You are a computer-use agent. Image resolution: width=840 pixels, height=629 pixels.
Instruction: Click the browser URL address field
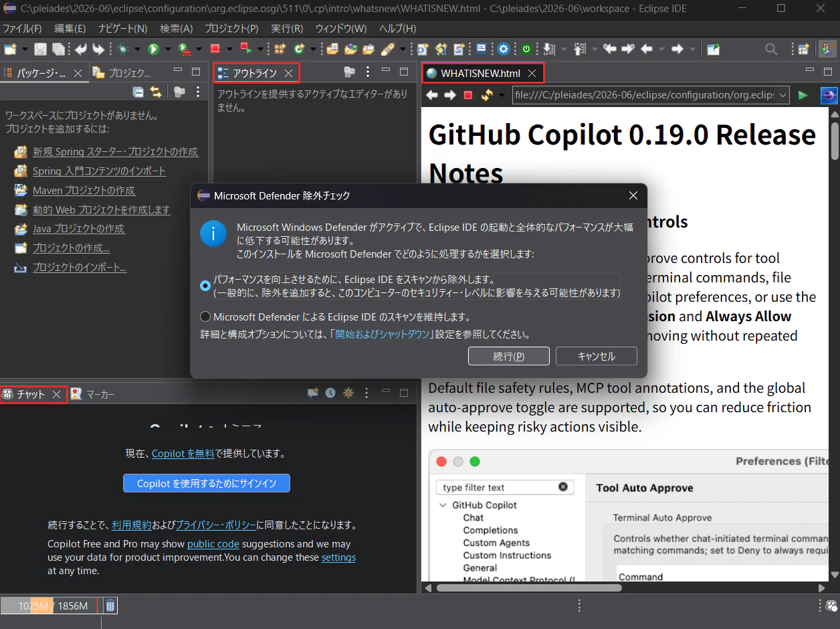pyautogui.click(x=645, y=95)
